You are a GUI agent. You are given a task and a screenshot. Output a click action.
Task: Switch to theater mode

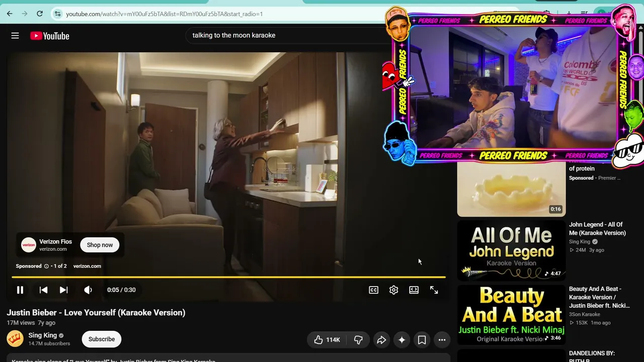click(414, 290)
